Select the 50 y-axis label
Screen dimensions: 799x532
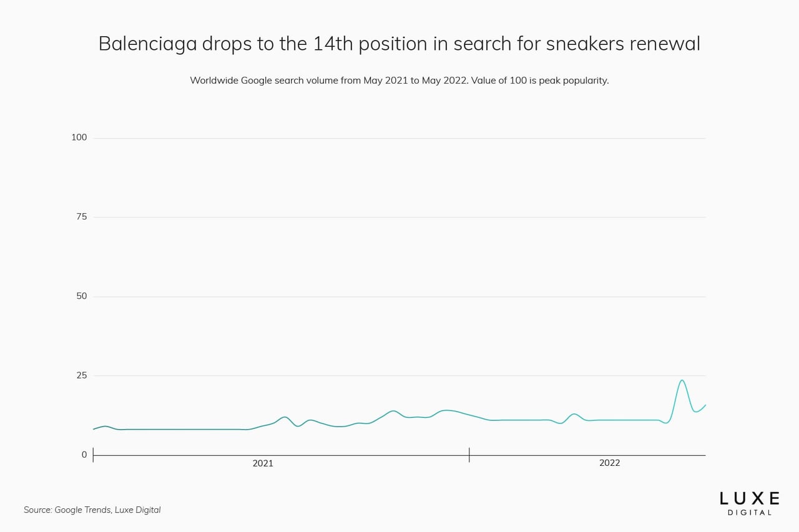pos(82,296)
